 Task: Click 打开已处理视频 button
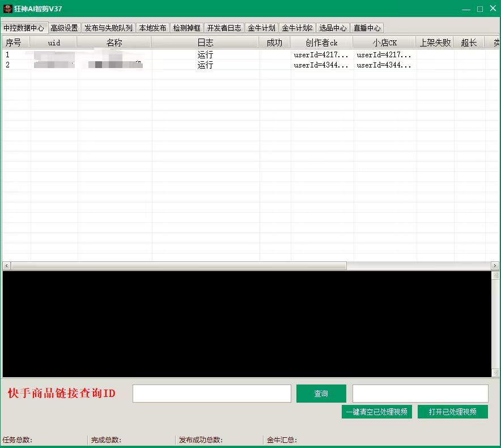click(x=453, y=412)
